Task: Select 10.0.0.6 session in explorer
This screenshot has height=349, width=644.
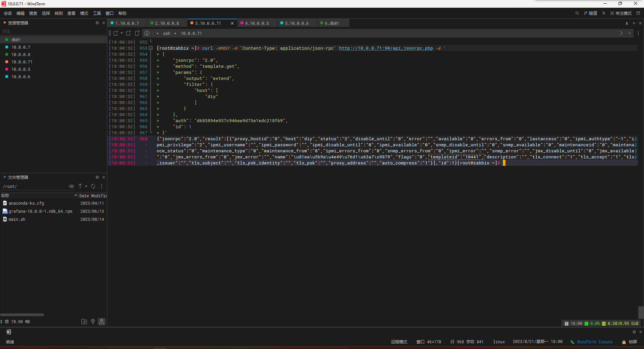Action: 53,77
